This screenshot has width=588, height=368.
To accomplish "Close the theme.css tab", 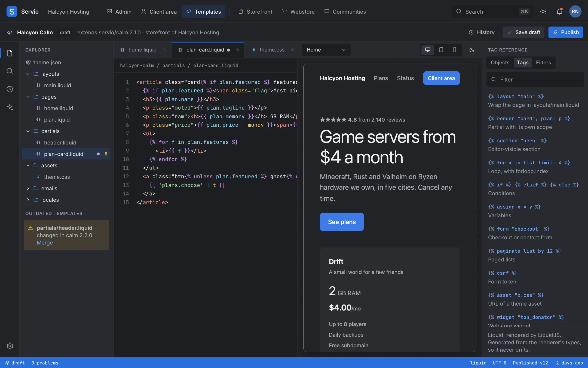I will tap(292, 50).
